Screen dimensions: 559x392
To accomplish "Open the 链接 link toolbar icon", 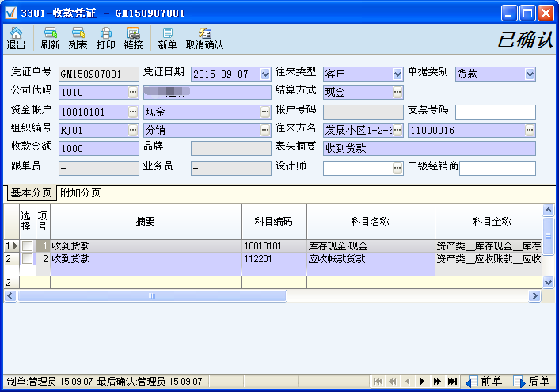I will 133,38.
